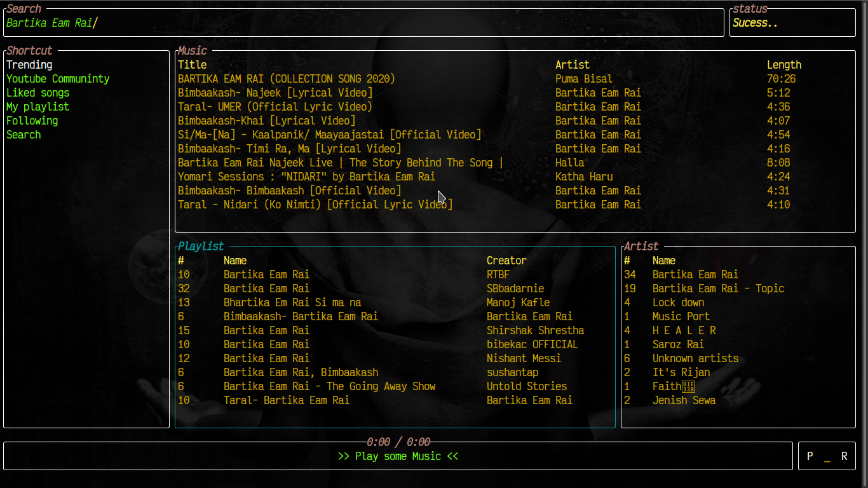Select the Lock down artist entry
The height and width of the screenshot is (488, 868).
(x=678, y=302)
